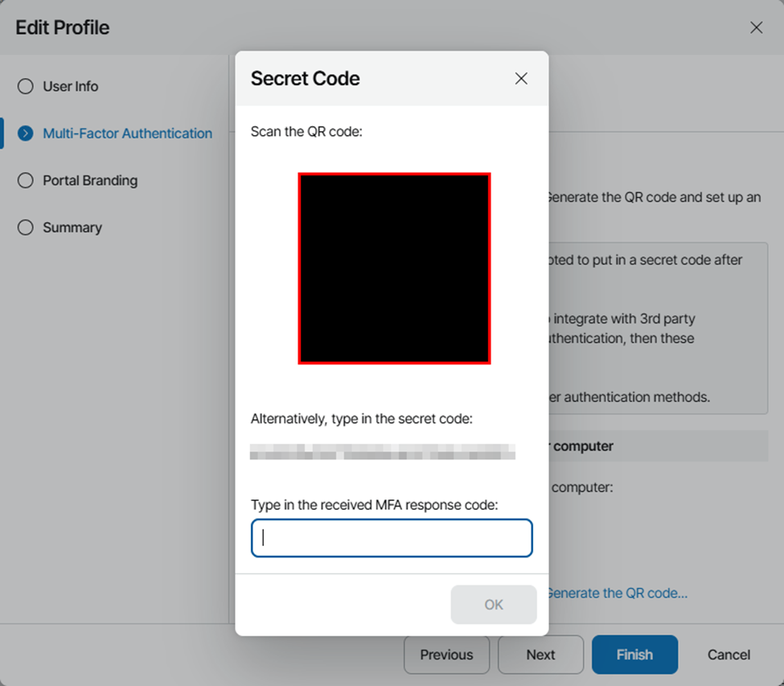This screenshot has width=784, height=686.
Task: Select the Multi-Factor Authentication step label
Action: [127, 134]
